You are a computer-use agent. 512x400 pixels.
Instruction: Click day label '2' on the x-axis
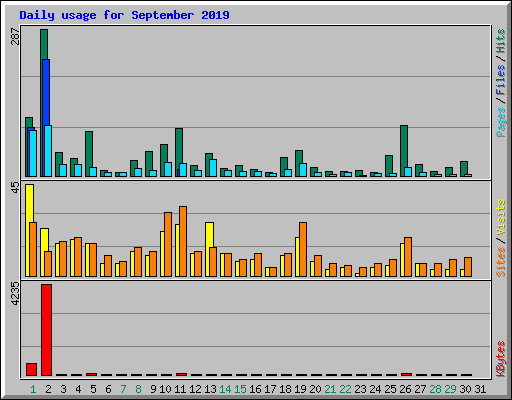click(48, 389)
